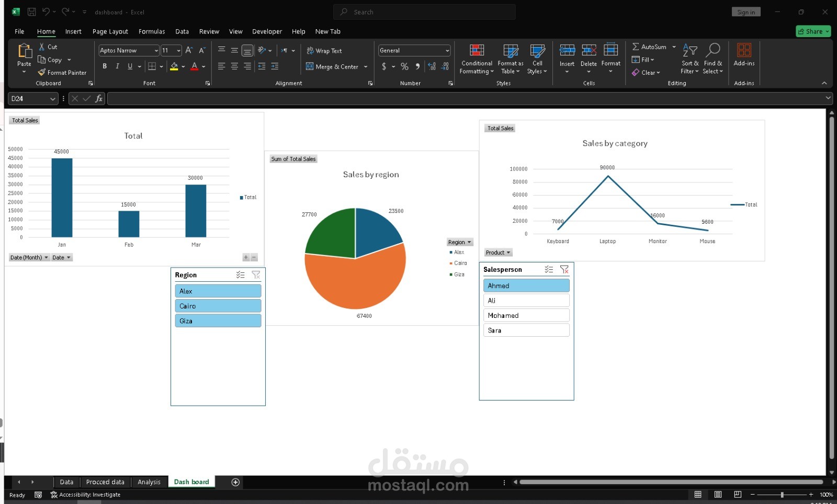Image resolution: width=837 pixels, height=504 pixels.
Task: Open Find & Select magnifier
Action: tap(713, 59)
